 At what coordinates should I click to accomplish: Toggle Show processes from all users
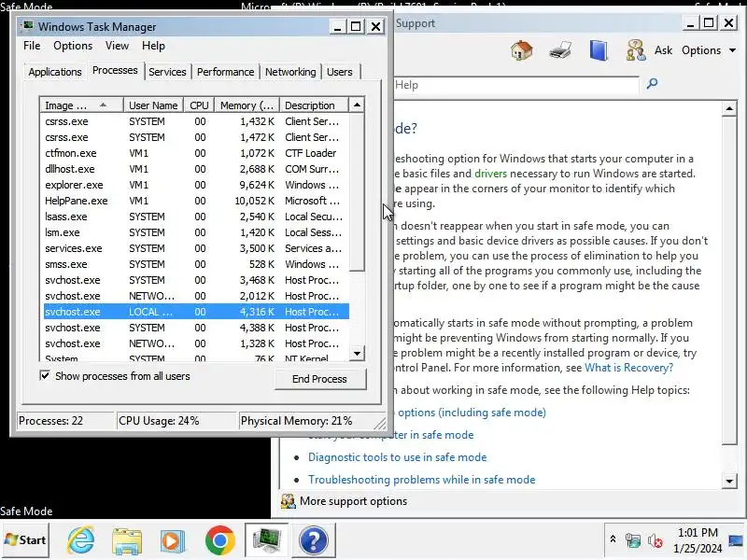(45, 376)
